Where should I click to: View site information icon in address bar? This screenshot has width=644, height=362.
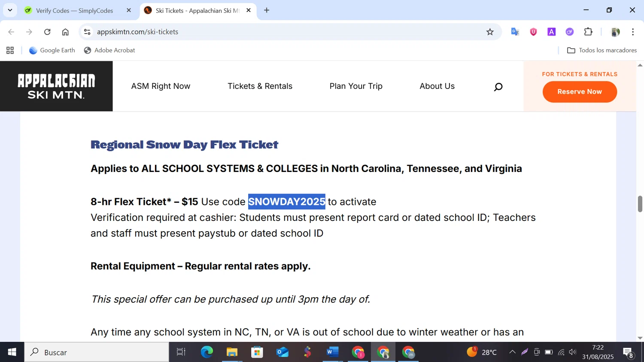click(87, 32)
